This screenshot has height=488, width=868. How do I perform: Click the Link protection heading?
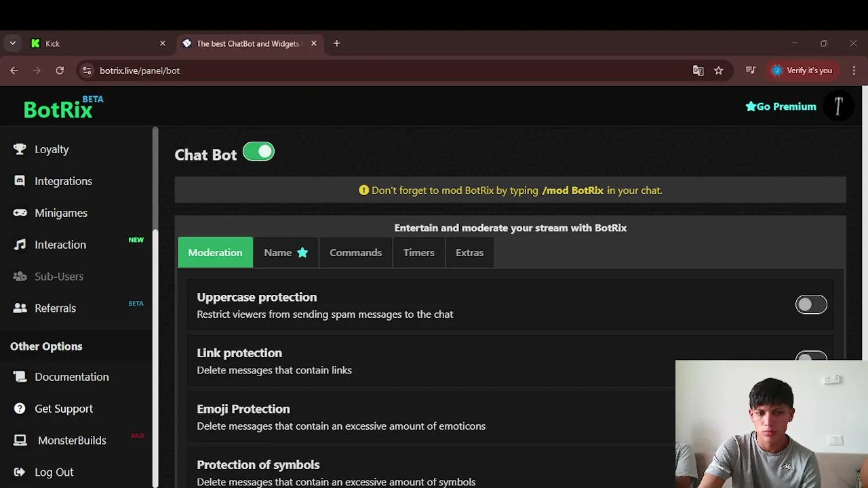point(239,353)
